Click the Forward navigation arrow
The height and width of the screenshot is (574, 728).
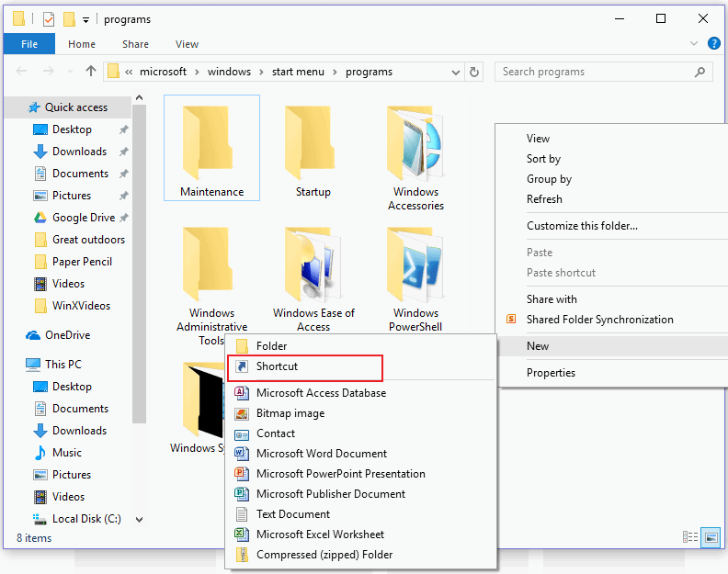(x=49, y=71)
